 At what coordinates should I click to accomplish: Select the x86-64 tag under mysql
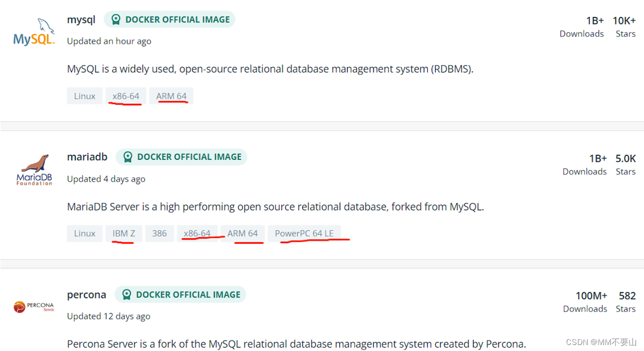pos(126,96)
